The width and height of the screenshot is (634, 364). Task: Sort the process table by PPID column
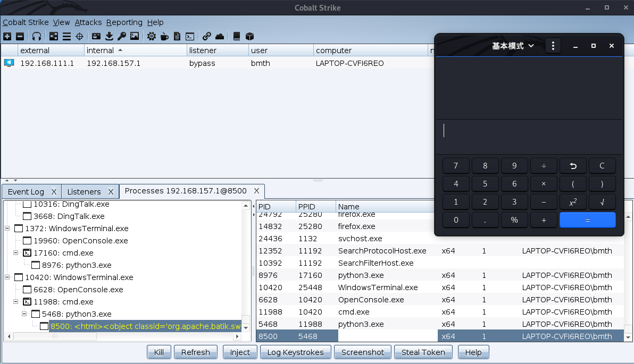[x=316, y=206]
